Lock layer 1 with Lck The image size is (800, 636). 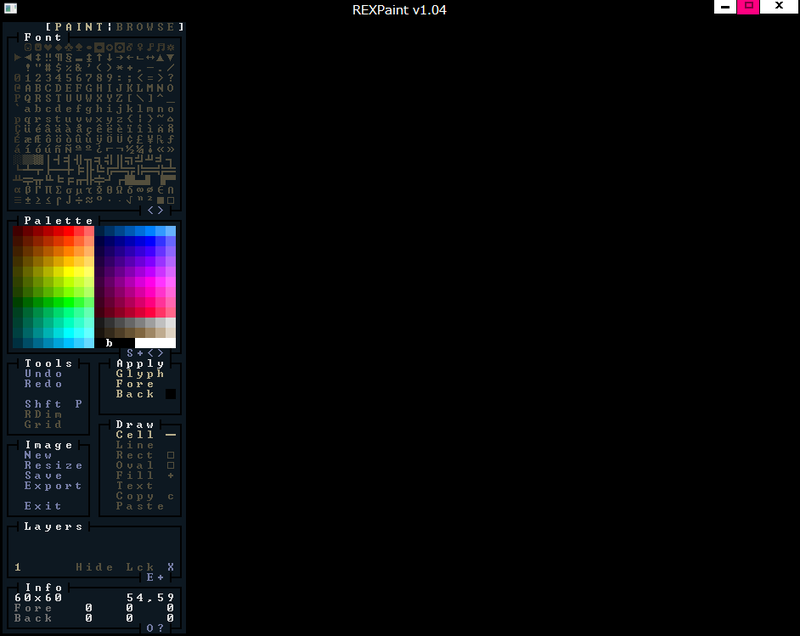140,567
